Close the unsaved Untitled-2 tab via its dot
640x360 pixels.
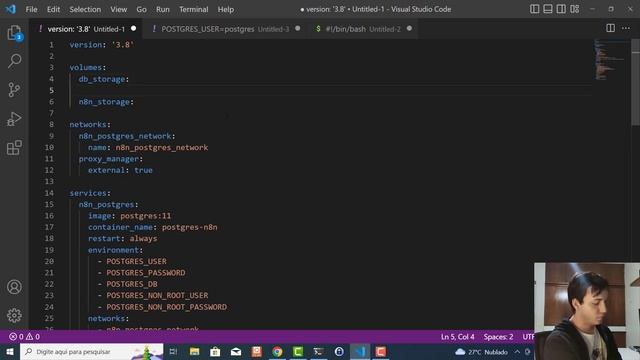[x=409, y=29]
